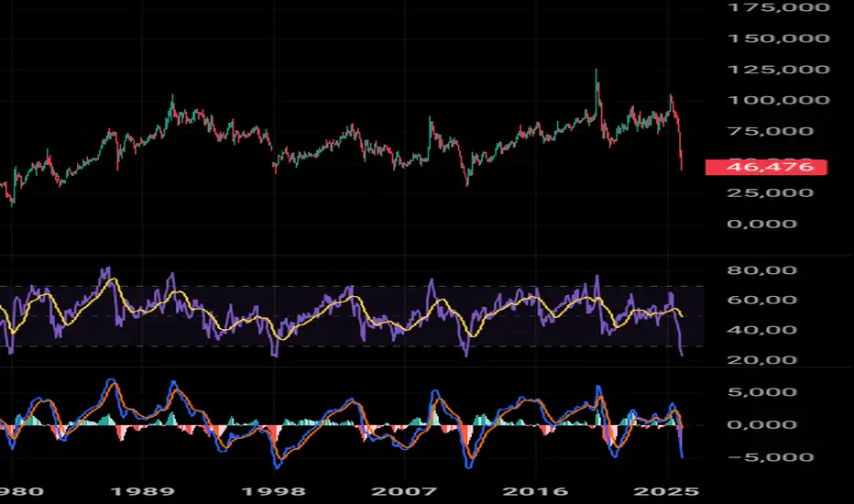
Task: Click the 25,000 price axis label
Action: point(770,192)
